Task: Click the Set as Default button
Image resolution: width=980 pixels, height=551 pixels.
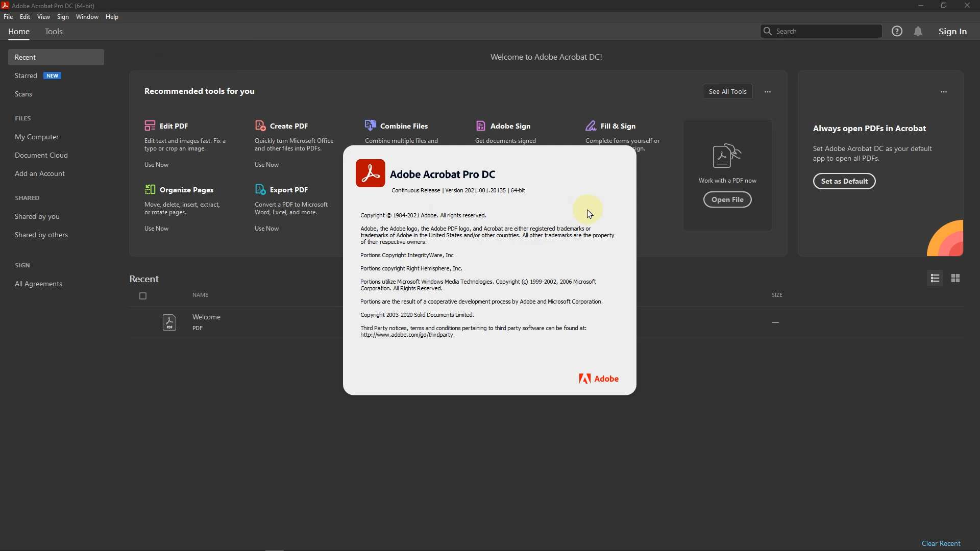Action: (x=844, y=181)
